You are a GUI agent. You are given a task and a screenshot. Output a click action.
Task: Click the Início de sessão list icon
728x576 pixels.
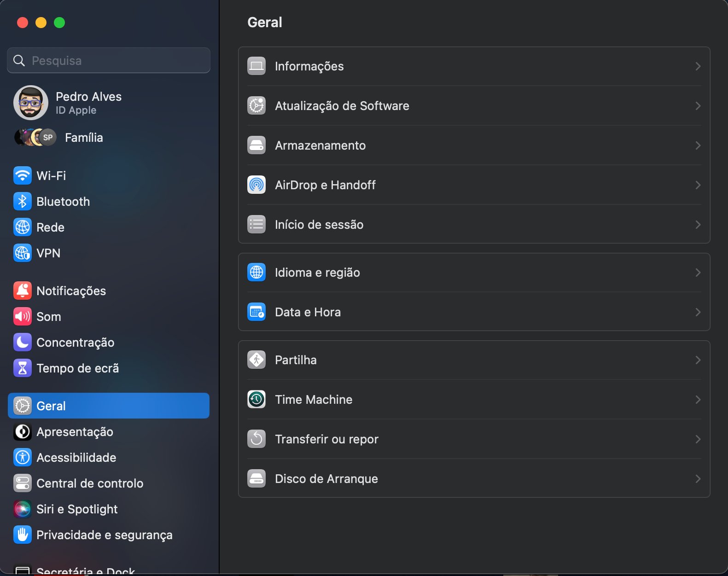(256, 224)
